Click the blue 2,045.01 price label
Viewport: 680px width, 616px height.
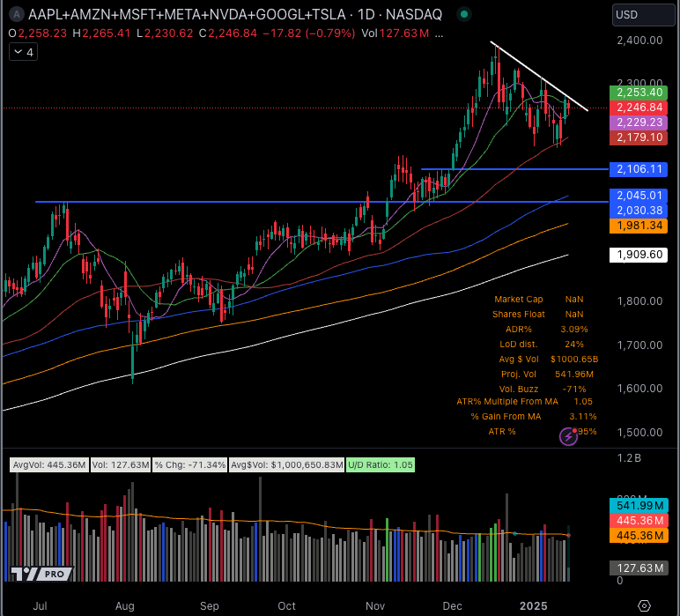tap(639, 196)
